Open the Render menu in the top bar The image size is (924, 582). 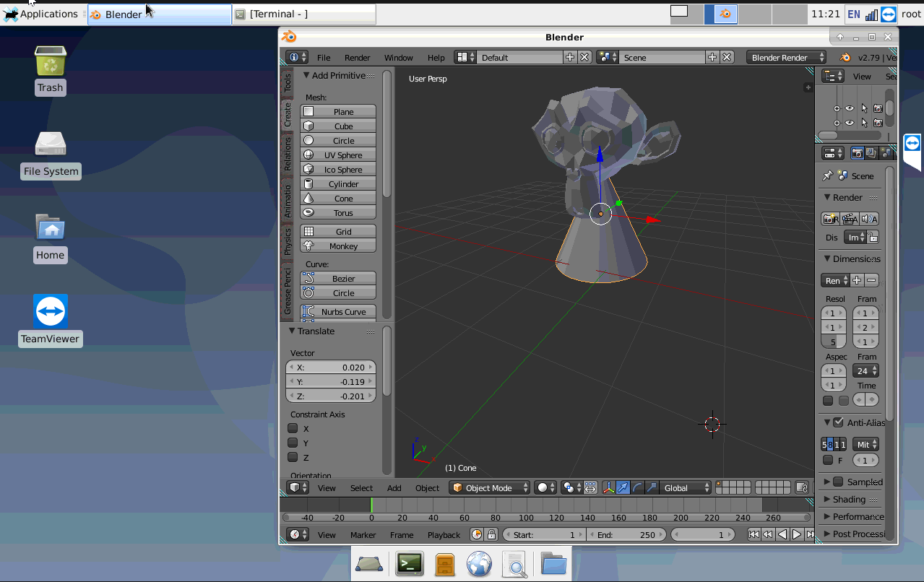(357, 58)
